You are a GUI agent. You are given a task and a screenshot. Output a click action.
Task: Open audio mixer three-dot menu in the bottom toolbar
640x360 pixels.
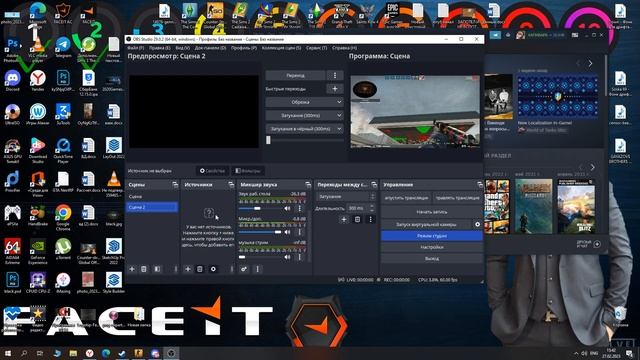coord(258,269)
